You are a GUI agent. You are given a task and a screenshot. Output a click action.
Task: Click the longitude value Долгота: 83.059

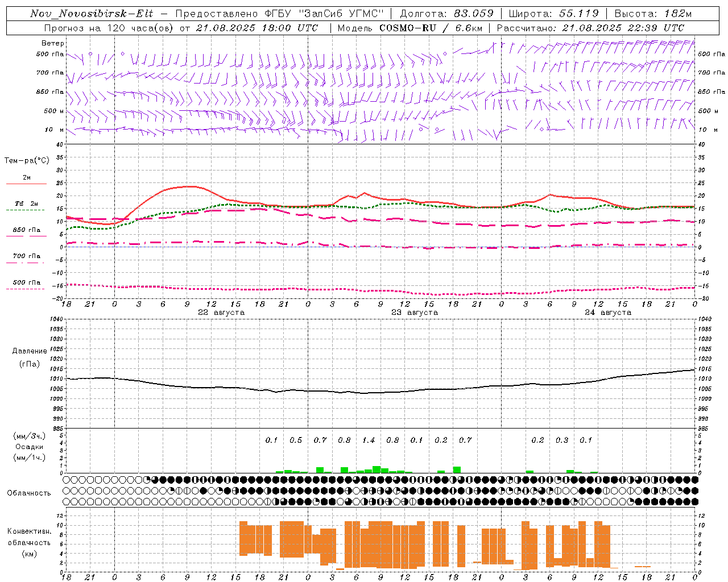pyautogui.click(x=446, y=14)
